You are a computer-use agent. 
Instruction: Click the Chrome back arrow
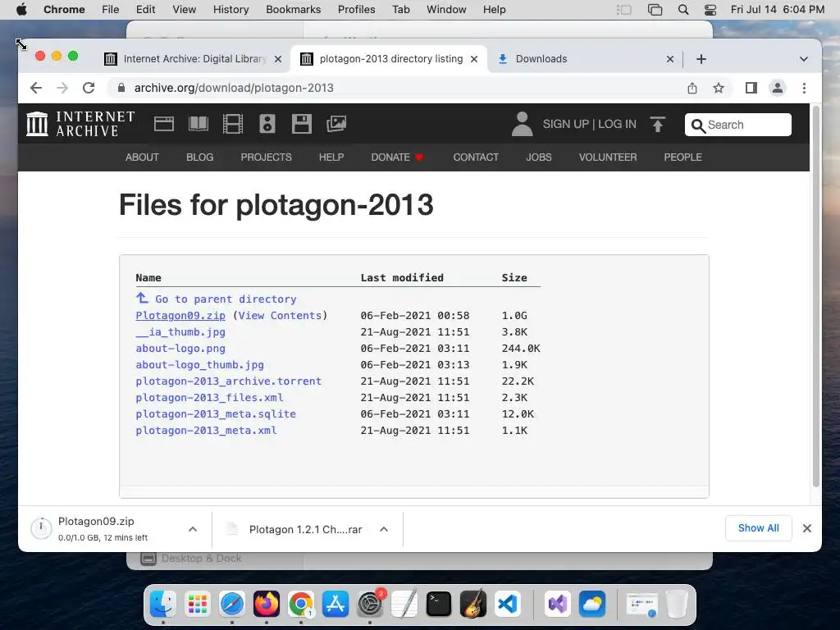pos(36,88)
